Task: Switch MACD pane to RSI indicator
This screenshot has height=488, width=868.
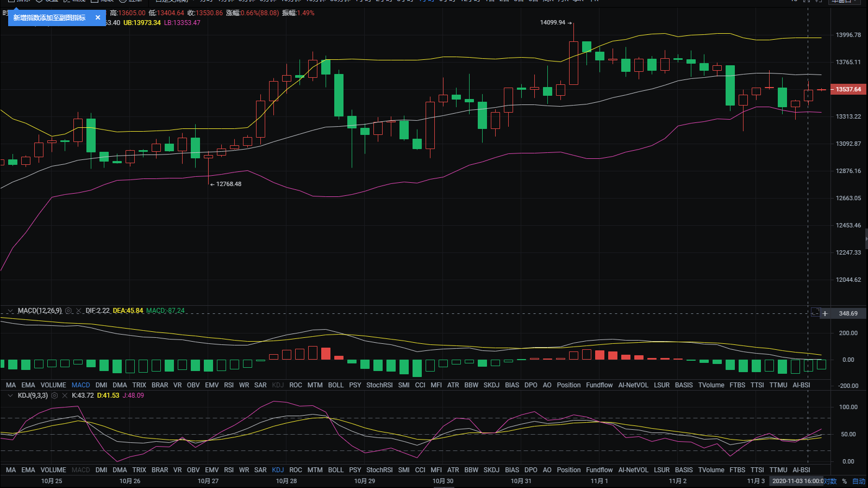Action: point(229,385)
